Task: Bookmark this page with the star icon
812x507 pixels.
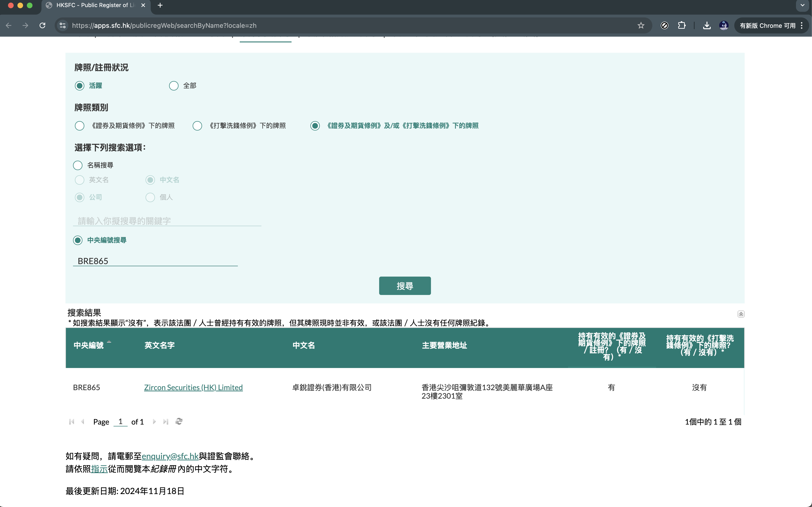Action: (641, 25)
